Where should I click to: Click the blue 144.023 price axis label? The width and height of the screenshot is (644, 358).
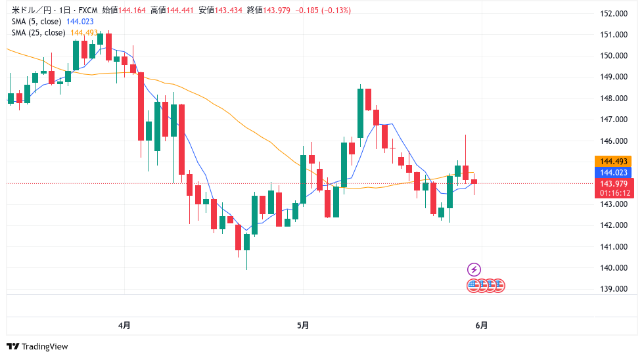click(613, 172)
